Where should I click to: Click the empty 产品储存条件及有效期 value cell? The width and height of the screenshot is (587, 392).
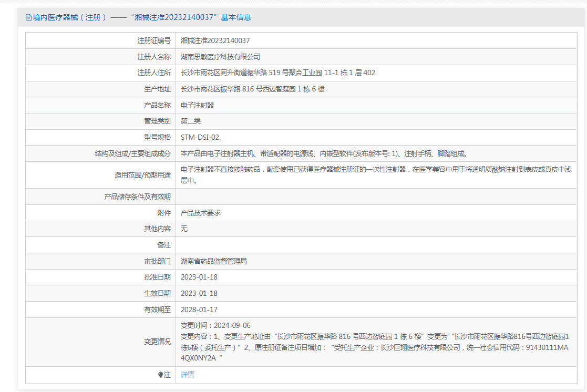(x=378, y=197)
